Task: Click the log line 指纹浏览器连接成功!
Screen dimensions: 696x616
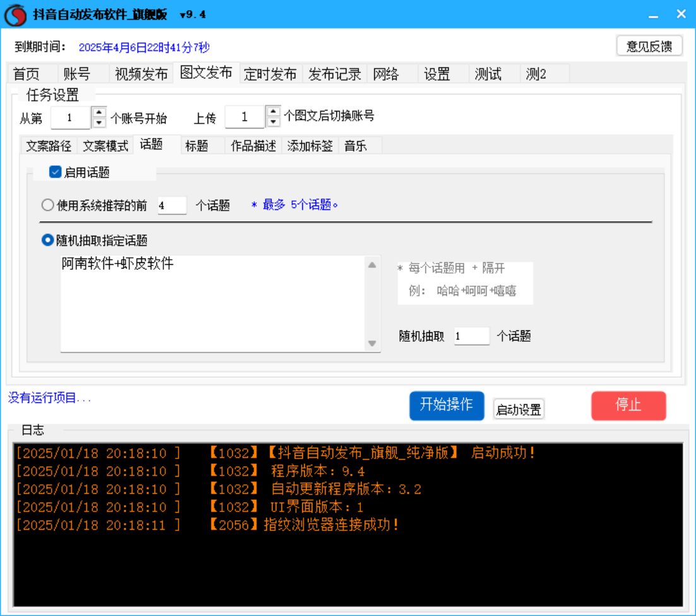Action: pos(208,525)
